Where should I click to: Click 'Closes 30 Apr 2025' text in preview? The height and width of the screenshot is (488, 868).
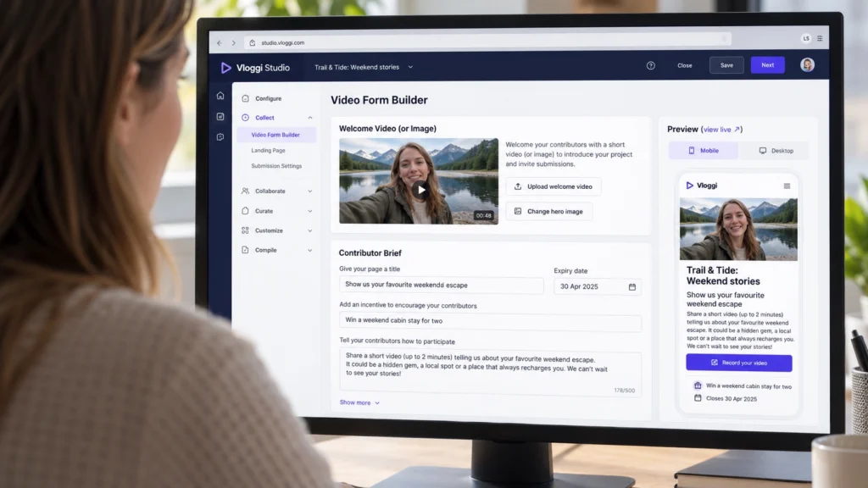click(x=732, y=398)
